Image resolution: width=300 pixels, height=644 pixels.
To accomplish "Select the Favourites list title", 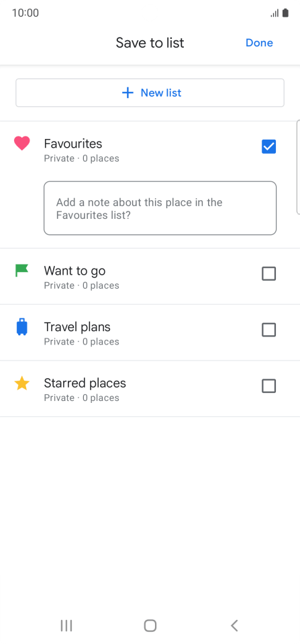I will (x=73, y=143).
